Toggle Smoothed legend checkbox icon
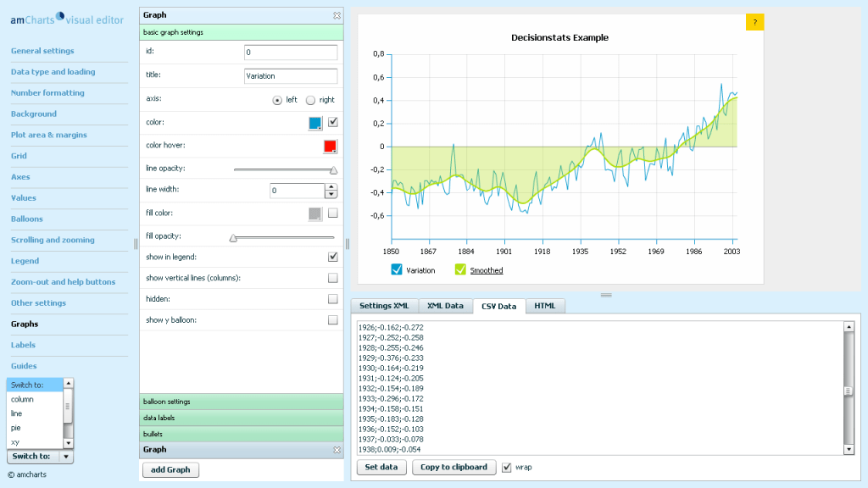The width and height of the screenshot is (868, 488). 460,270
